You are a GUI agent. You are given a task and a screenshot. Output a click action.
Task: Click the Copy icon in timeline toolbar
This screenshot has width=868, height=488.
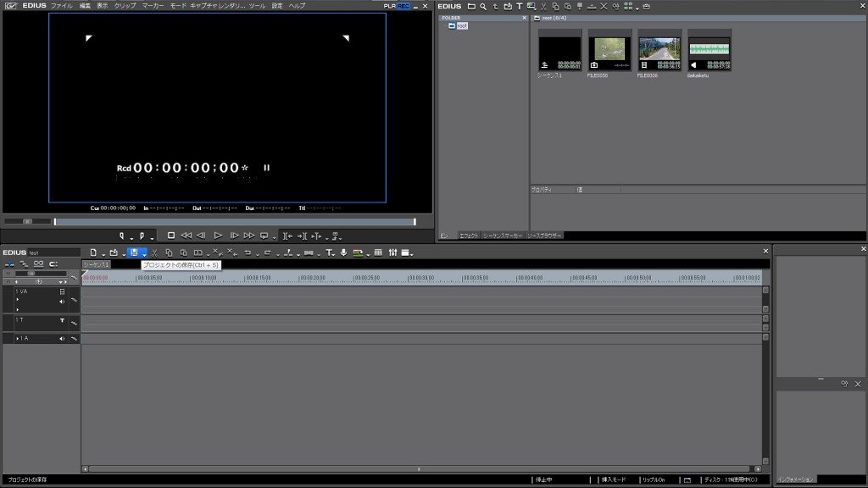point(169,252)
